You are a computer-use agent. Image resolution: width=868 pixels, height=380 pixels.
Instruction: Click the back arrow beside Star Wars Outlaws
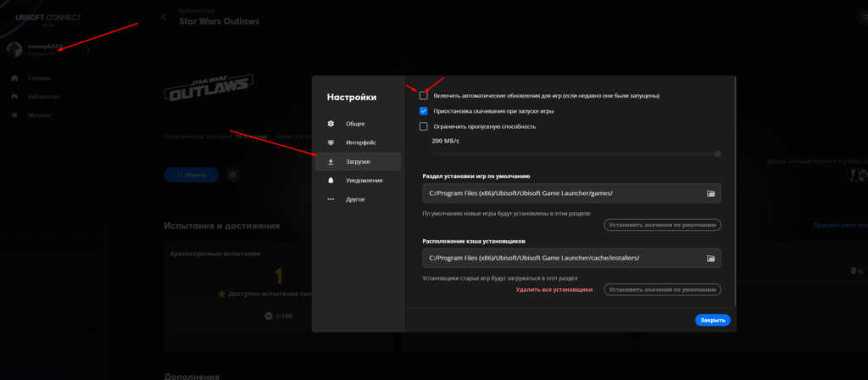163,17
